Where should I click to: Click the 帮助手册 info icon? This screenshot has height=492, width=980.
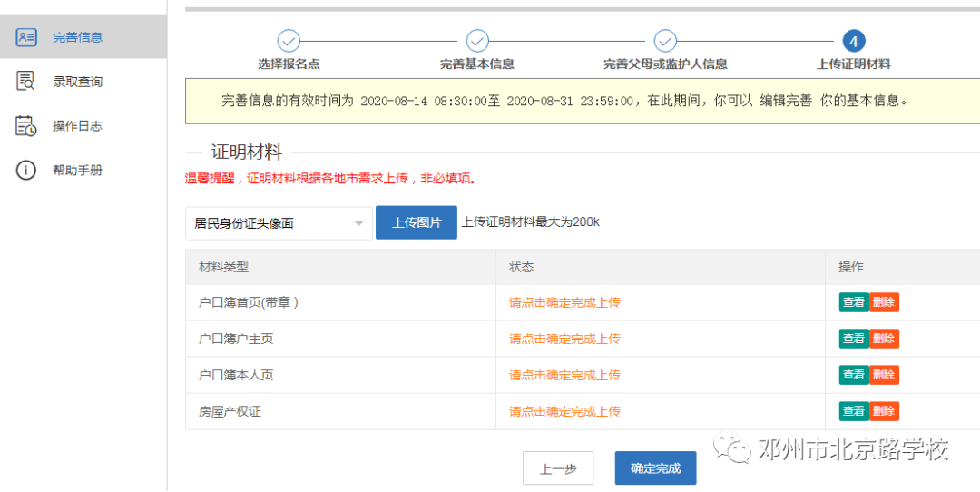tap(26, 171)
